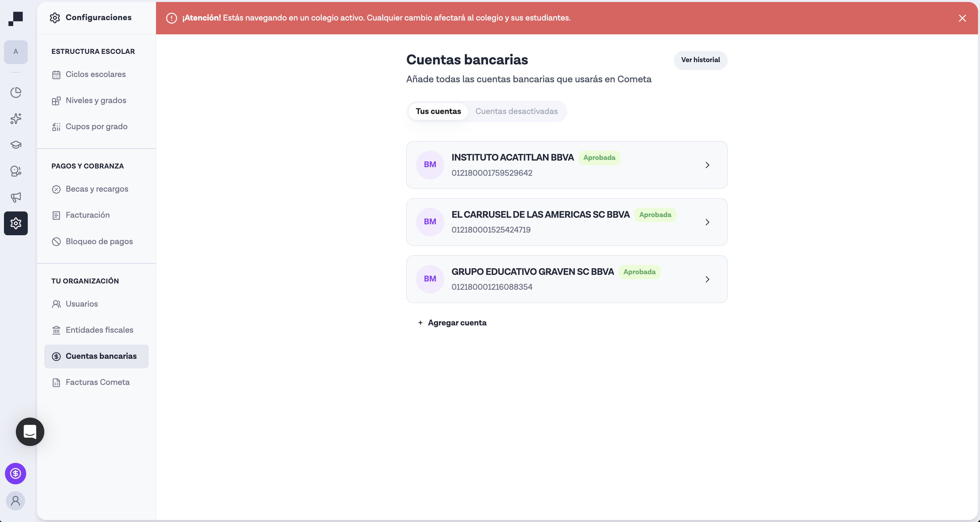Open your profile avatar at the bottom
Viewport: 980px width, 522px height.
16,501
